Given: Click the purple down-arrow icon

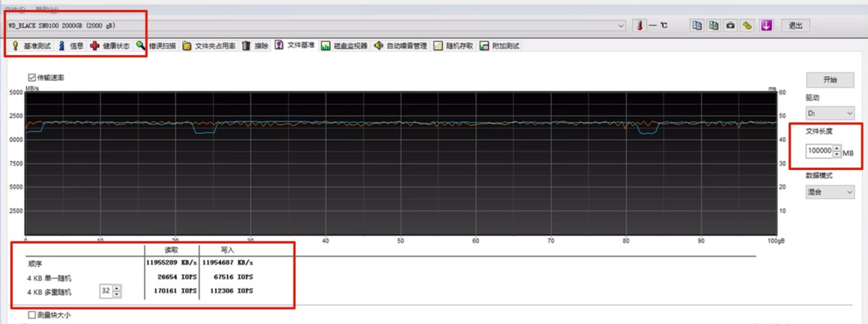Looking at the screenshot, I should [766, 25].
